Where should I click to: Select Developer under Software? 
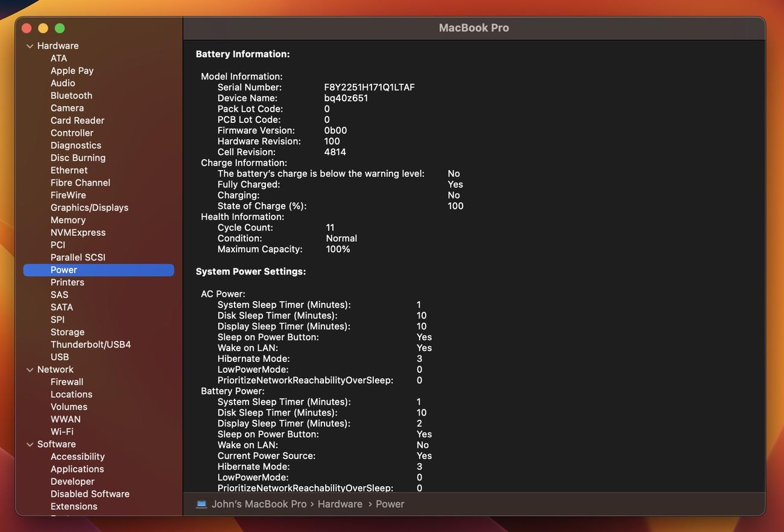click(x=72, y=482)
